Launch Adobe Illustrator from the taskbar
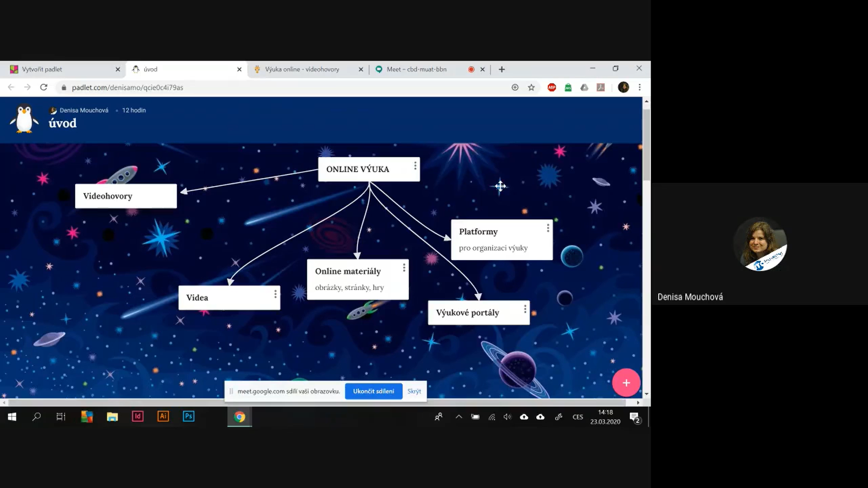The height and width of the screenshot is (488, 868). [x=163, y=416]
